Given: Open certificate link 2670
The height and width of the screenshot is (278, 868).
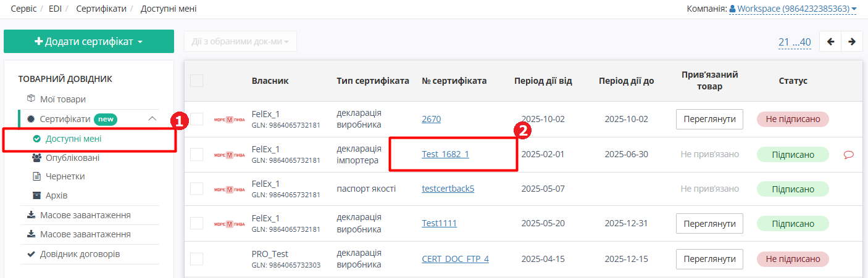Looking at the screenshot, I should point(432,119).
